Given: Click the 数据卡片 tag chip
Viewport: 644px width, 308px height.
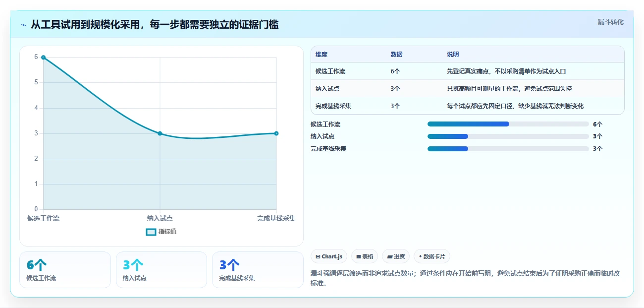Looking at the screenshot, I should pos(431,256).
